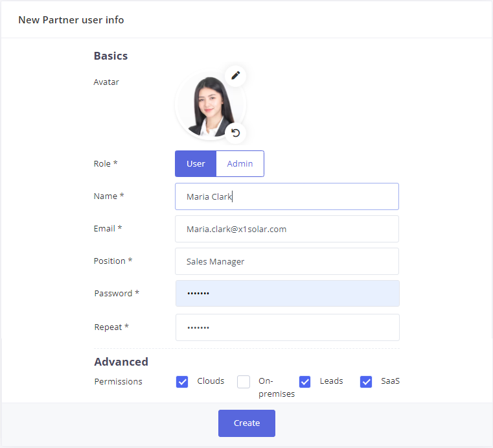Click the pencil edit avatar icon
493x448 pixels.
tap(236, 75)
